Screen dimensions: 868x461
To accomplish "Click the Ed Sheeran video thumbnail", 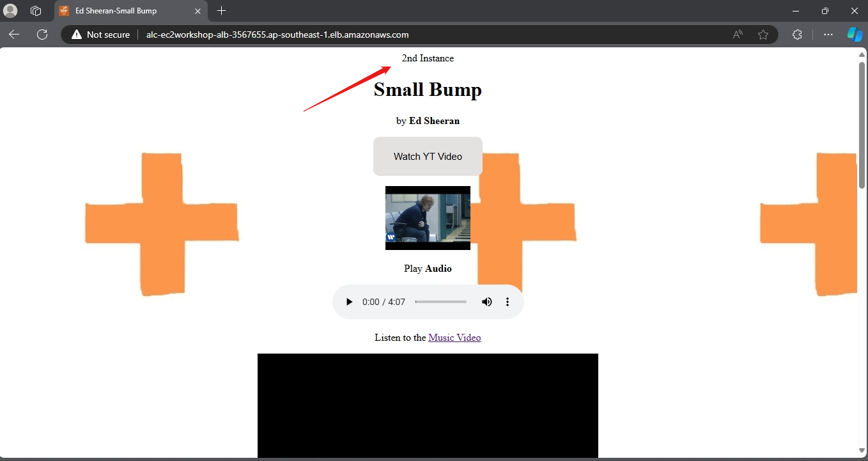I will (428, 218).
